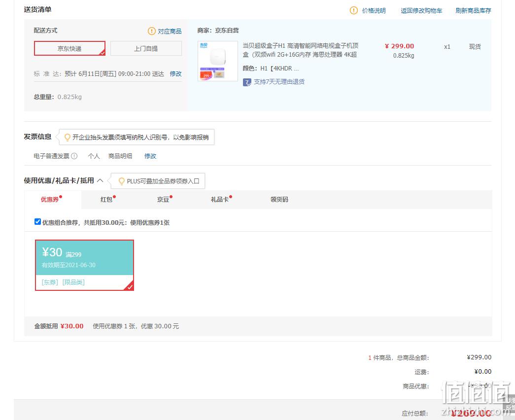The height and width of the screenshot is (420, 515).
Task: Modify invoice info via 修改
Action: pyautogui.click(x=150, y=156)
